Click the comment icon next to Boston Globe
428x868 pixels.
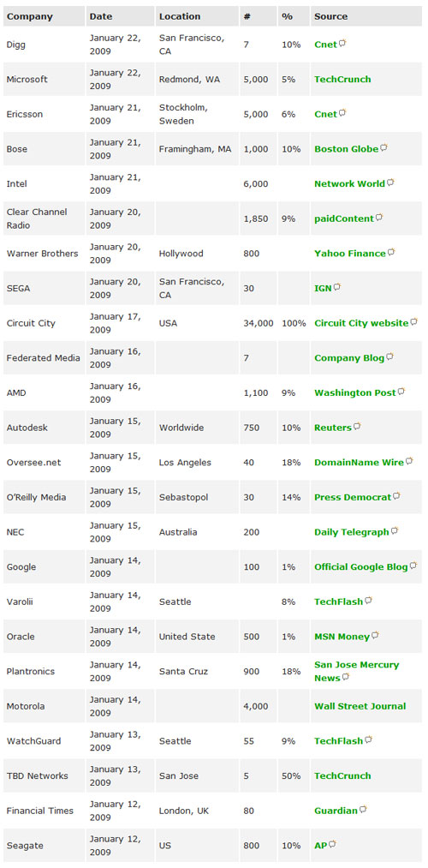pos(383,147)
